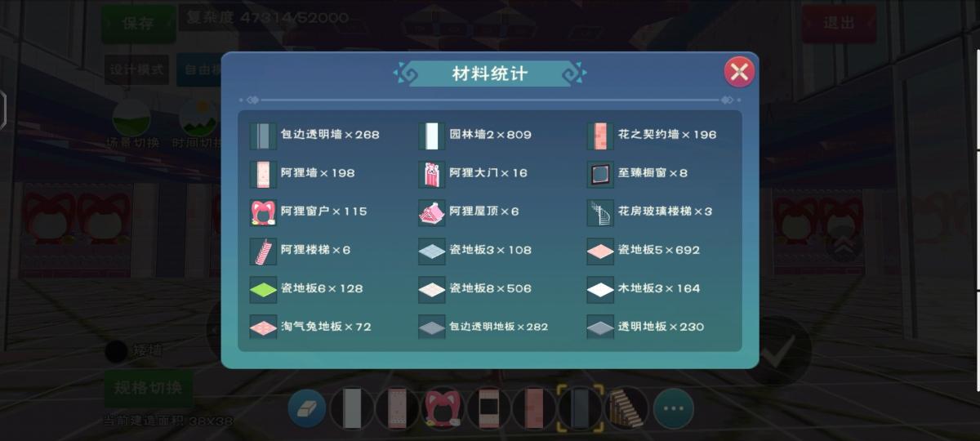
Task: Select the highlighted blue wall toolbar item
Action: 581,408
